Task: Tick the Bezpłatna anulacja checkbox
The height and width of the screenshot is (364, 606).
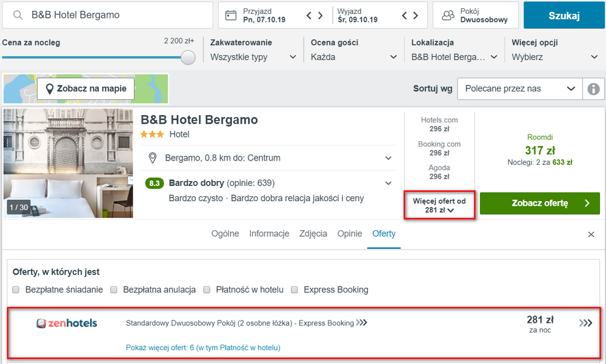Action: point(114,290)
